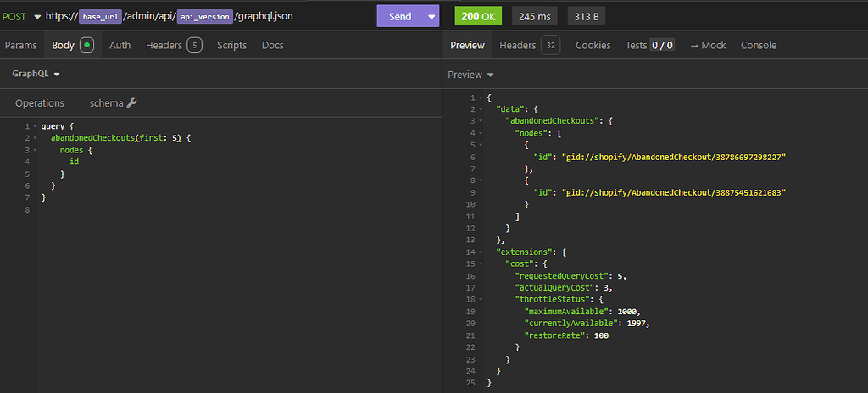
Task: Open the Docs tab
Action: [272, 46]
